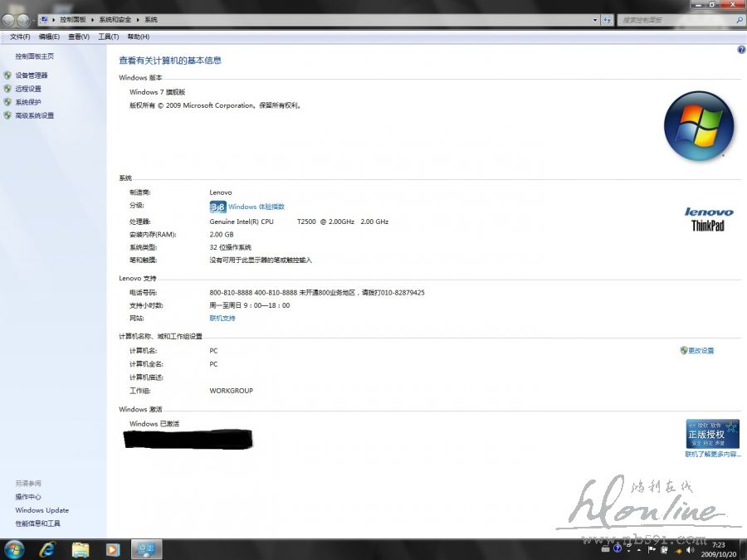Click the active Control Panel taskbar button
This screenshot has width=747, height=560.
click(x=146, y=550)
